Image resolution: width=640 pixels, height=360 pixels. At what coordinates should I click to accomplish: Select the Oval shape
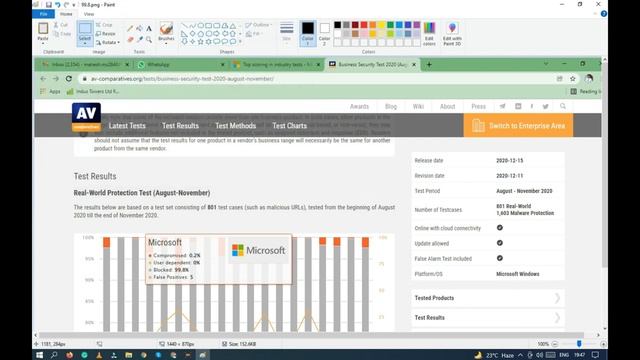[200, 26]
